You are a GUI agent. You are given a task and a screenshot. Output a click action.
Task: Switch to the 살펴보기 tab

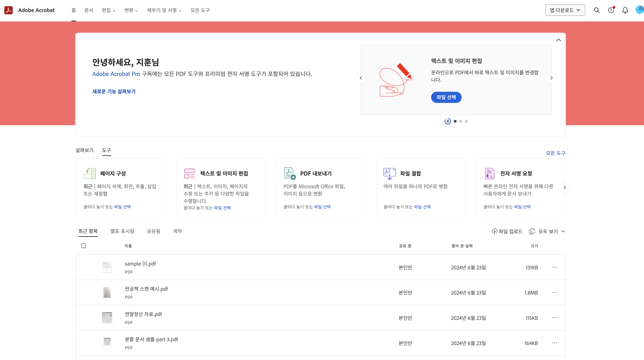84,150
